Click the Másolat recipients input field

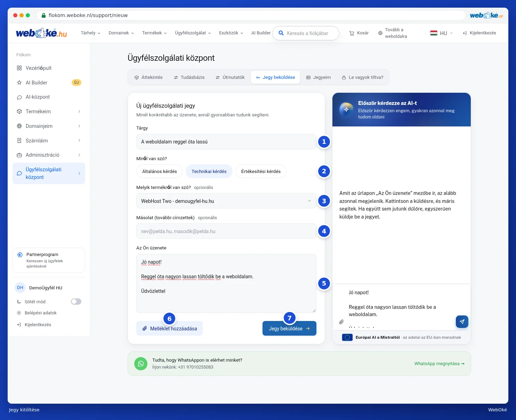tap(226, 231)
